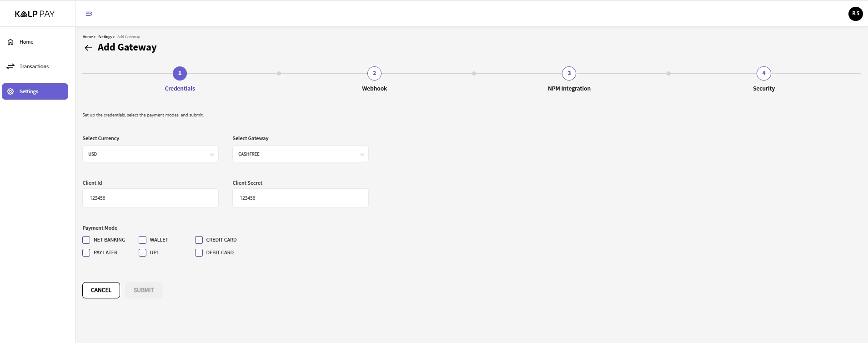The width and height of the screenshot is (868, 343).
Task: Collapse the sidebar with the menu icon
Action: click(x=89, y=14)
